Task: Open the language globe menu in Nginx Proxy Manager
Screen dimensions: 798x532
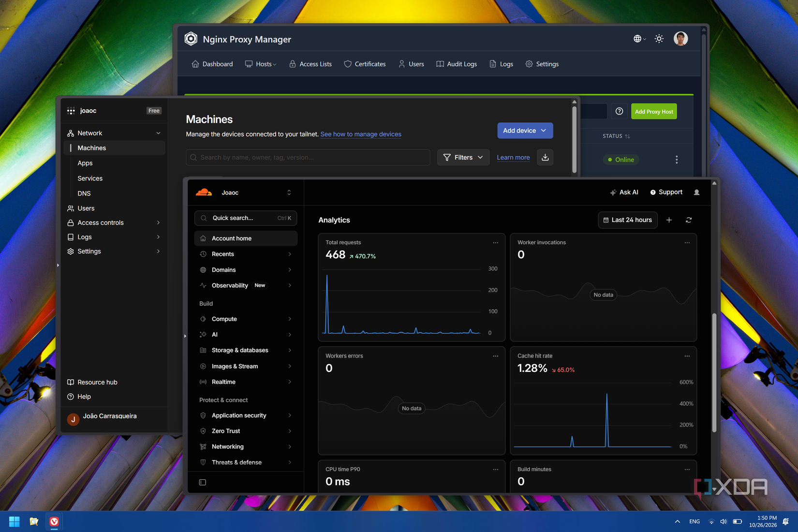Action: pyautogui.click(x=639, y=39)
